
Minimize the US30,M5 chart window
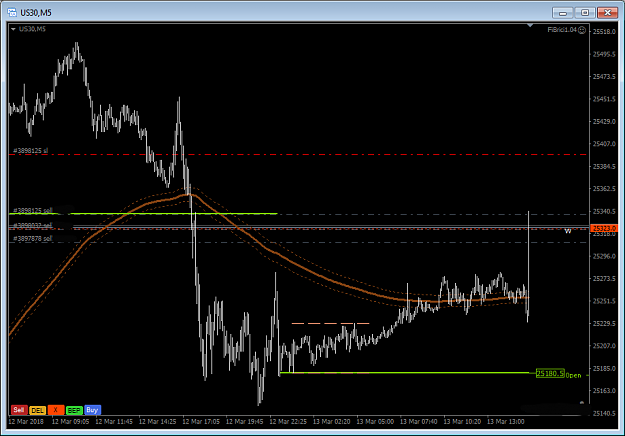[563, 13]
